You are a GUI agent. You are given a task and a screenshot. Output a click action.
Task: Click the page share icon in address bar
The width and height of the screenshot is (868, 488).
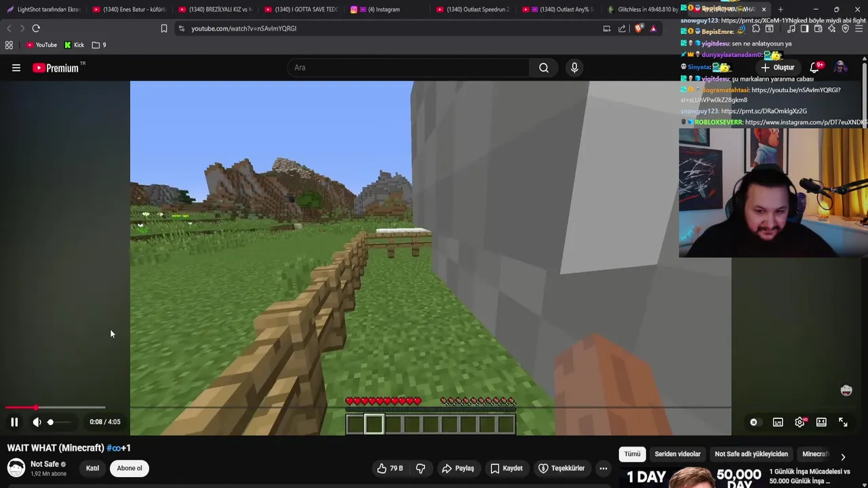click(x=622, y=28)
